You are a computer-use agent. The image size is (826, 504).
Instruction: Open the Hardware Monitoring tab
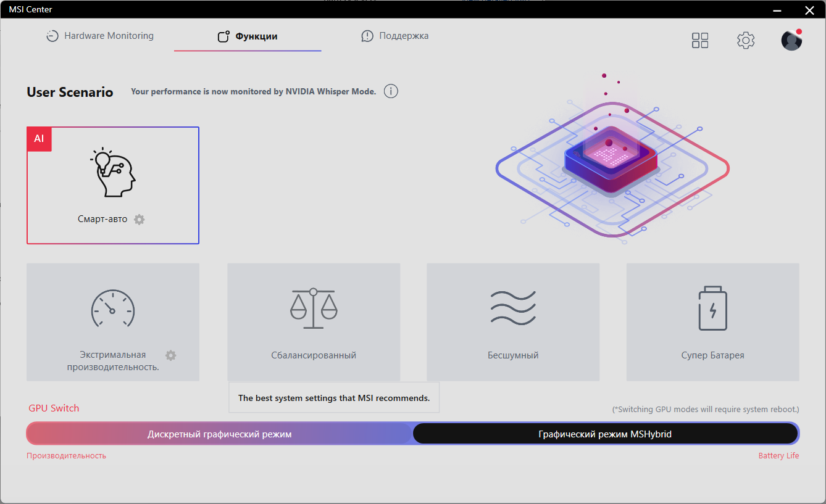(x=100, y=36)
